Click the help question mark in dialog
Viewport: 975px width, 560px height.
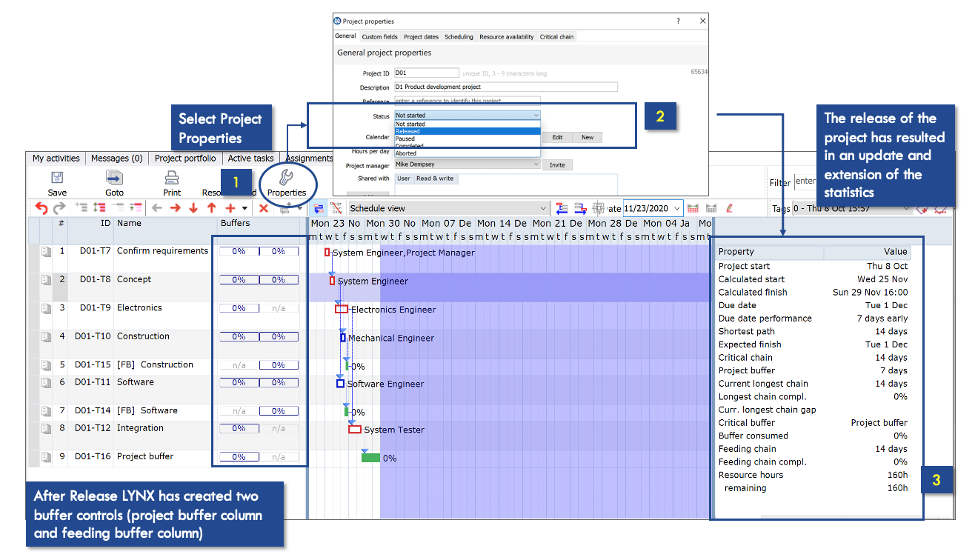point(678,21)
